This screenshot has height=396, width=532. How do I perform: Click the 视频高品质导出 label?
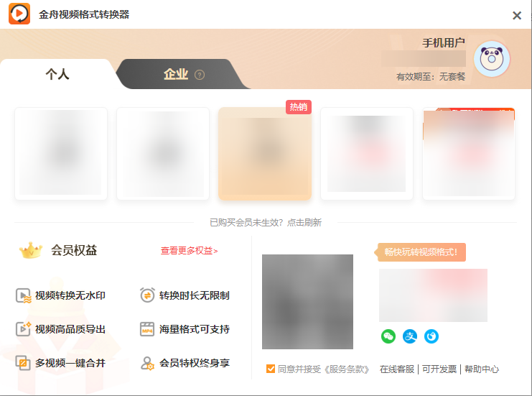coord(70,329)
